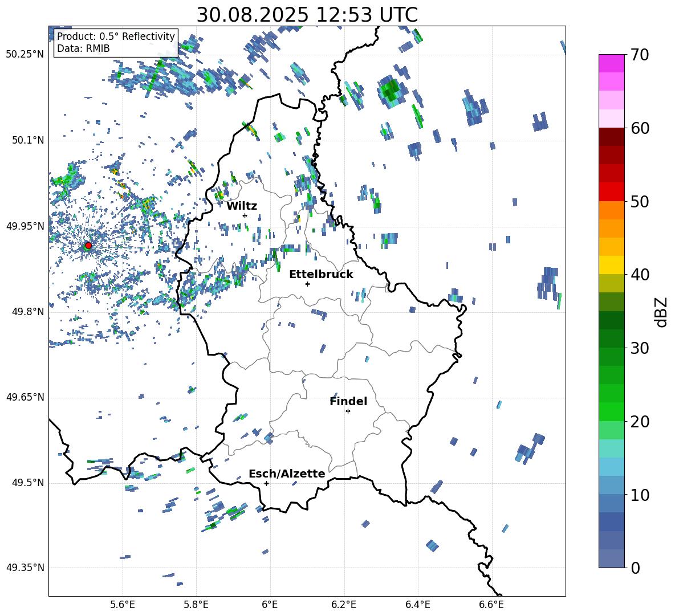Click the Esch/Alzette city label
Viewport: 675px width, 616px height.
[x=287, y=474]
